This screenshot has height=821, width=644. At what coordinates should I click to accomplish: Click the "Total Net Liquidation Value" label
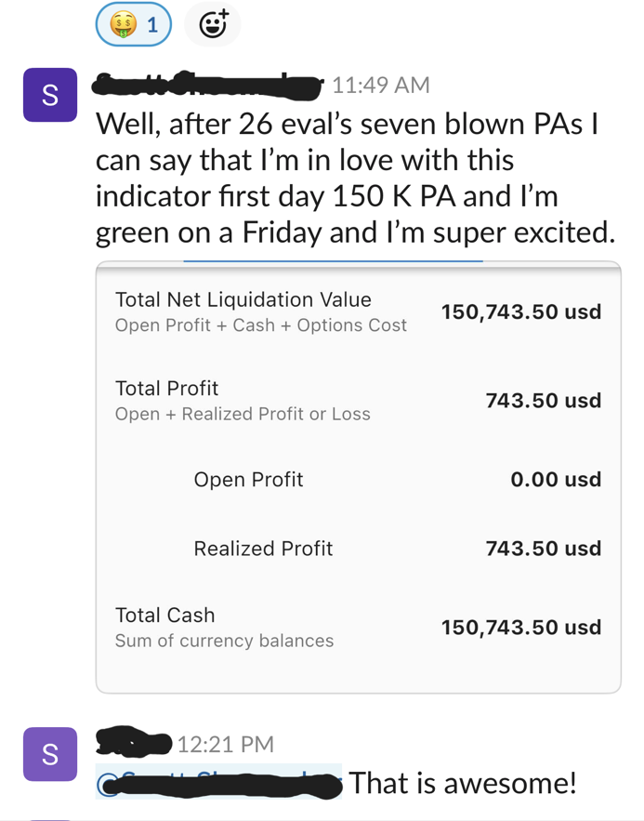click(243, 299)
